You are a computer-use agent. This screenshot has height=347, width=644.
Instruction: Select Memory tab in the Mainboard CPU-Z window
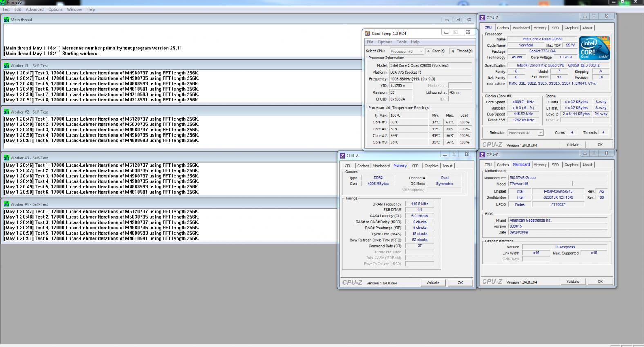tap(540, 165)
